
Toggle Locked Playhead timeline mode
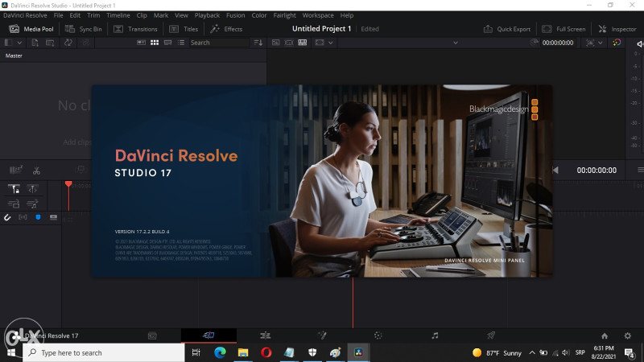click(x=14, y=189)
